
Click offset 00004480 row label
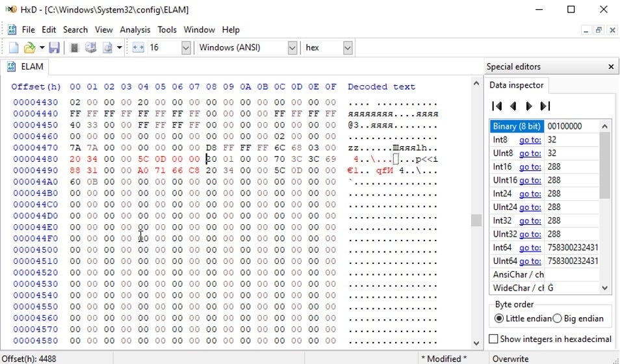(36, 159)
